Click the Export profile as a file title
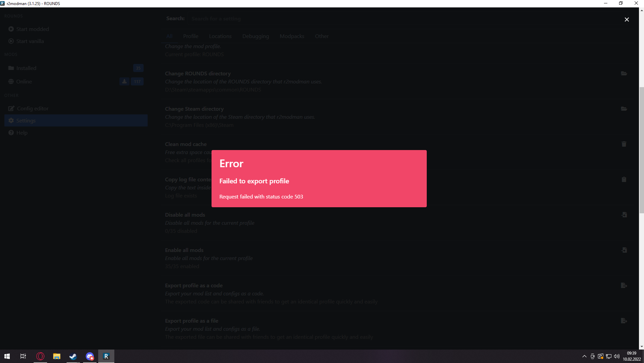This screenshot has width=644, height=363. (192, 321)
